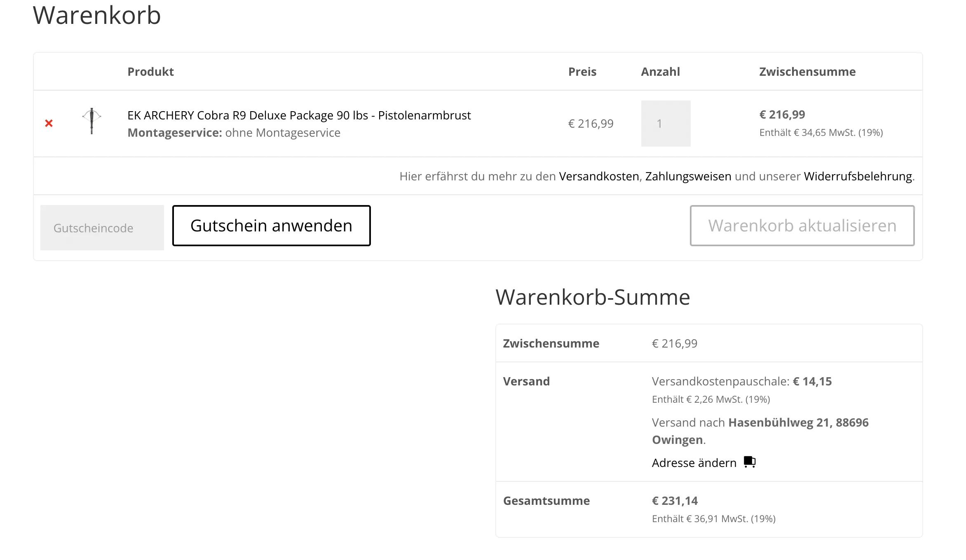The image size is (966, 560).
Task: Open EK ARCHERY Cobra R9 Deluxe product link
Action: [299, 115]
